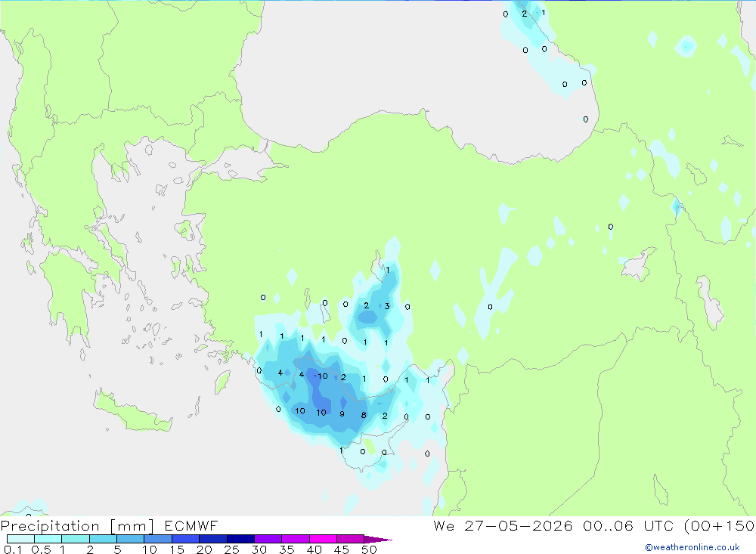Screen dimensions: 756x554
Task: Click the '40' legend scale label
Action: (x=314, y=549)
